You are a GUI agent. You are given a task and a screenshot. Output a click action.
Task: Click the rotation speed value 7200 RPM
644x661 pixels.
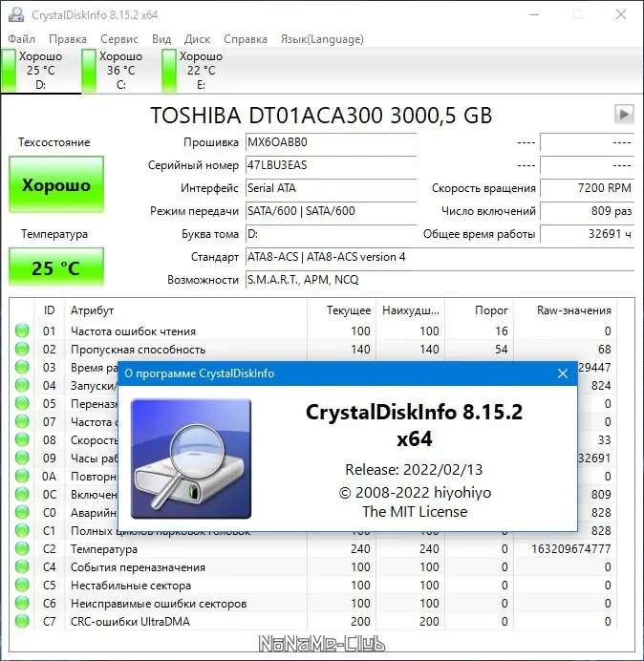coord(587,188)
